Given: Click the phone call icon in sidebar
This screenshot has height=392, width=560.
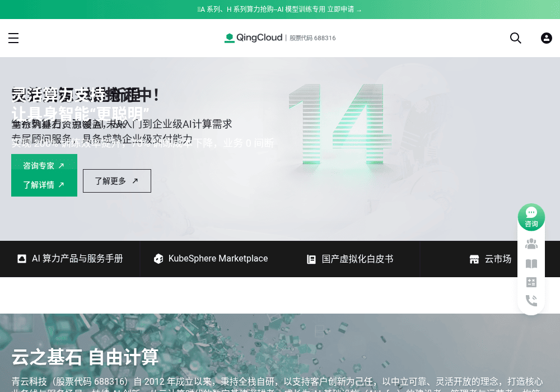Looking at the screenshot, I should (x=531, y=301).
